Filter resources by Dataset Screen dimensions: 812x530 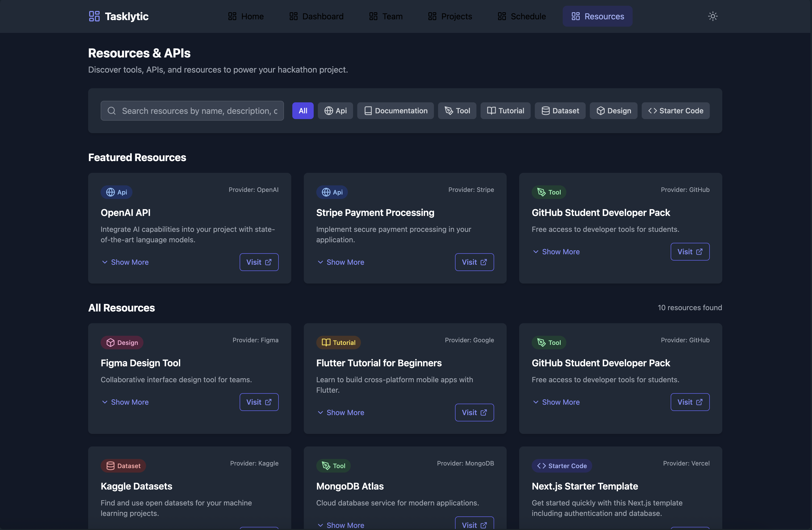[x=560, y=111]
